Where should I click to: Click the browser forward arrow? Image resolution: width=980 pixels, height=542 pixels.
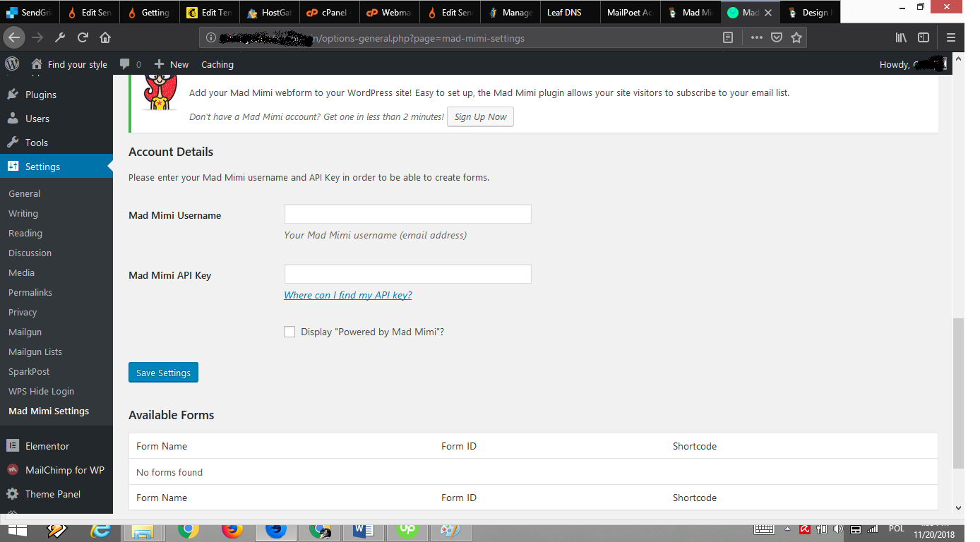[37, 37]
